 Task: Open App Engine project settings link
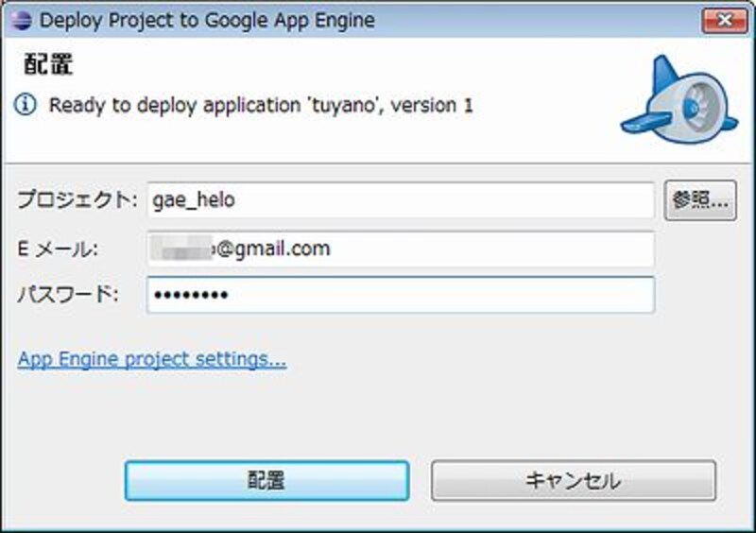[152, 359]
